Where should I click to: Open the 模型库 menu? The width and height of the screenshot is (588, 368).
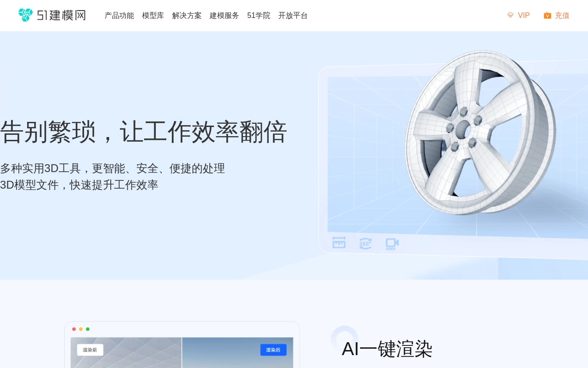tap(153, 15)
